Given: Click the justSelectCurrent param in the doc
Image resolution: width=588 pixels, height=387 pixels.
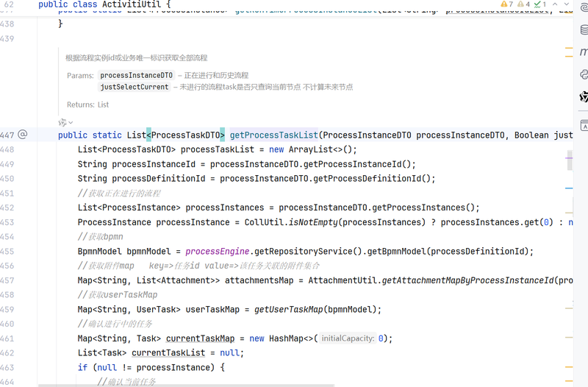Looking at the screenshot, I should (135, 87).
